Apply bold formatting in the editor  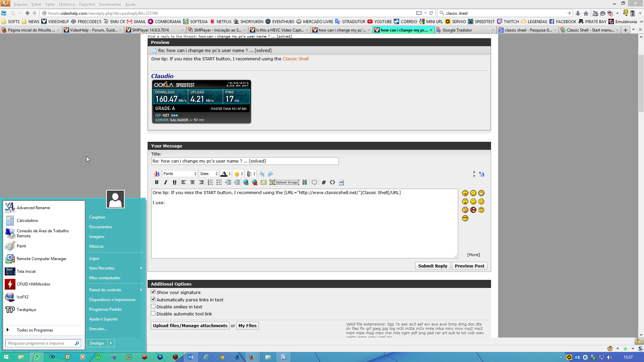tap(157, 182)
